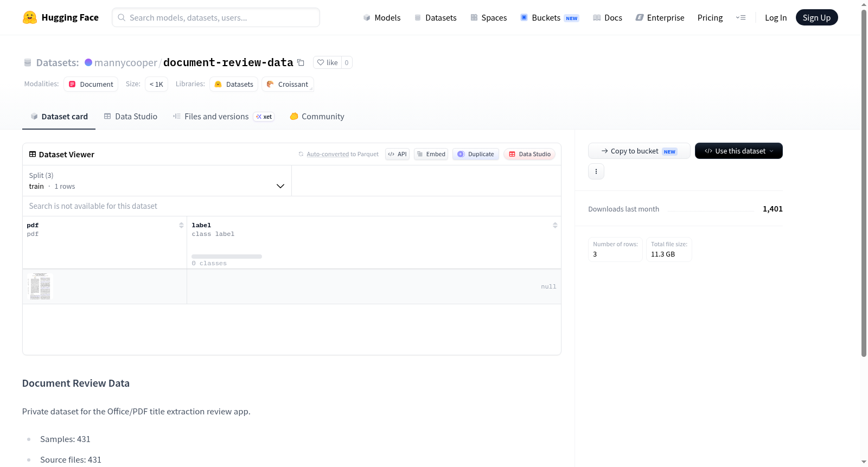Image resolution: width=868 pixels, height=467 pixels.
Task: Go to Datasets in top navigation
Action: [436, 17]
